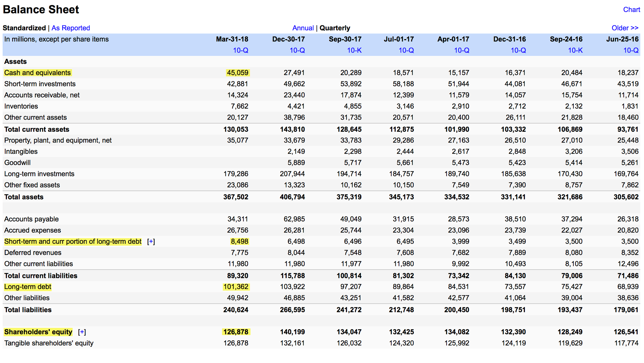Click highlighted Shareholders' equity value 126,878
Screen dimensions: 644x363
(236, 332)
